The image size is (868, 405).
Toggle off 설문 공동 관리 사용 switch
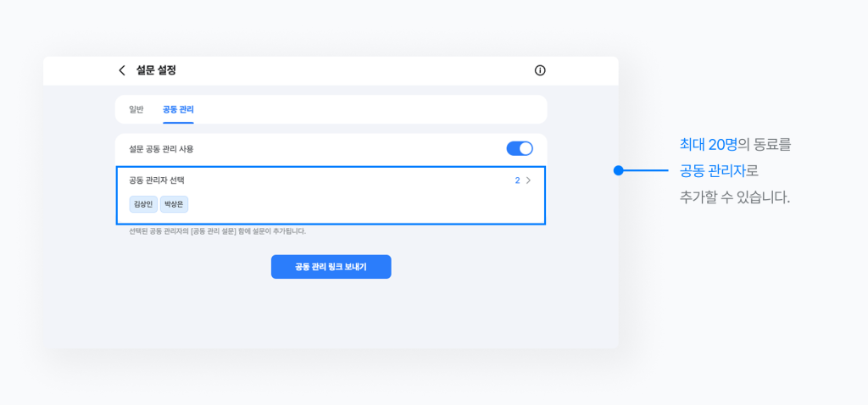tap(519, 148)
